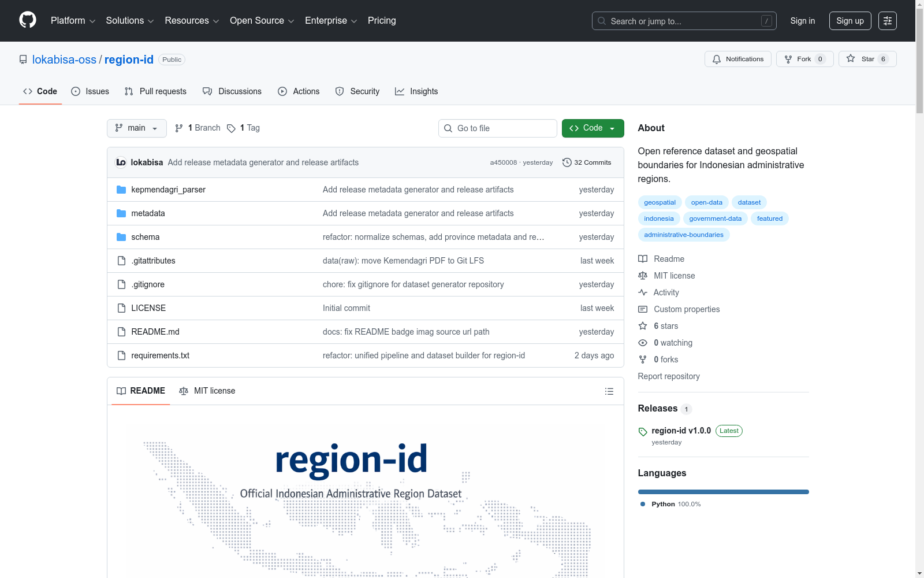
Task: Open the 32 Commits history link
Action: [x=587, y=162]
